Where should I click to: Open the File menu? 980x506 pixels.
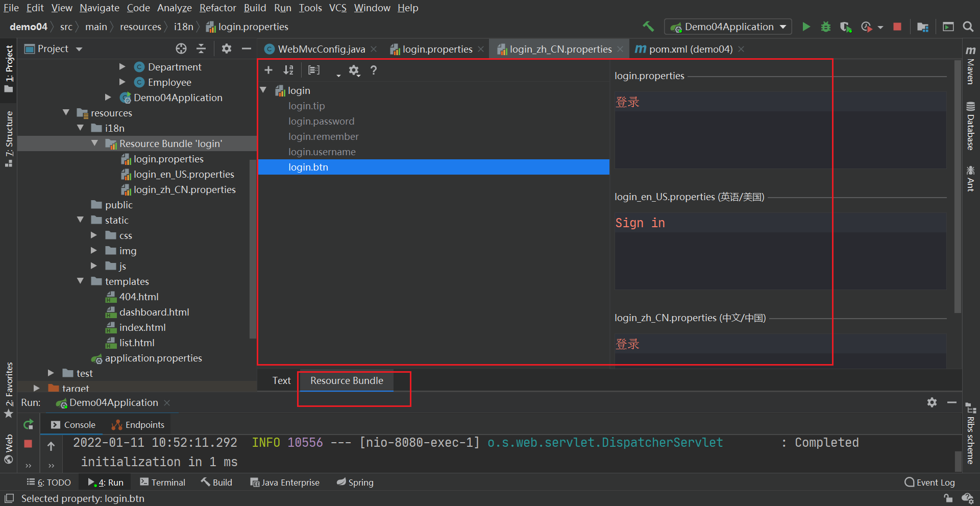(11, 8)
